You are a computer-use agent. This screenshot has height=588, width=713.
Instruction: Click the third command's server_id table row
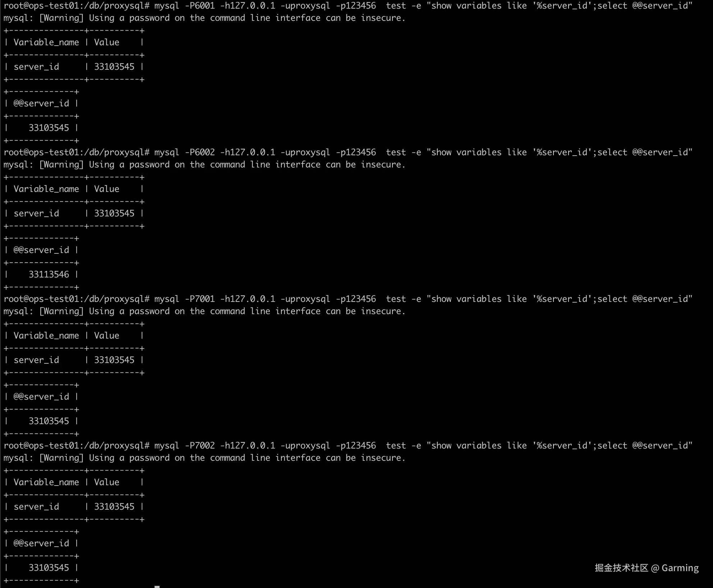(x=74, y=360)
